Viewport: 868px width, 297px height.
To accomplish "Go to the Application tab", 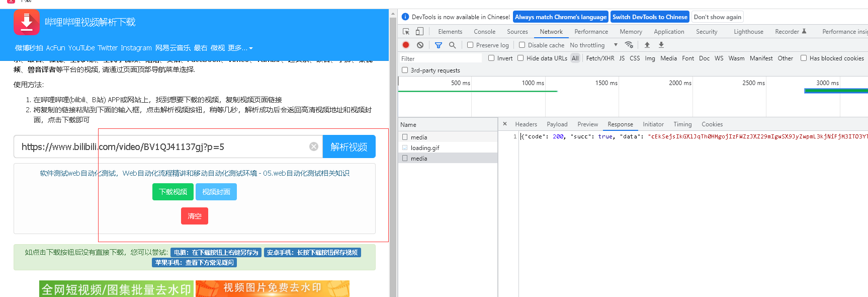I will pyautogui.click(x=669, y=31).
